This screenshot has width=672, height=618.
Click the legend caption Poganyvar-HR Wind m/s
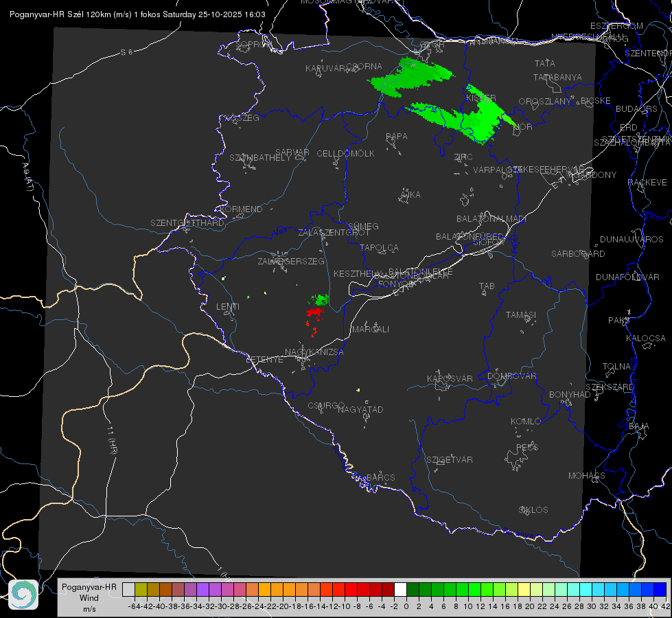pyautogui.click(x=89, y=597)
